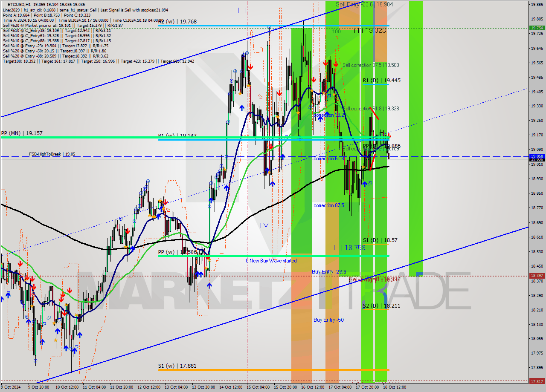Viewport: 546px width, 392px height.
Task: Click the '14 Oct 12:00' time axis label
Action: (231, 387)
